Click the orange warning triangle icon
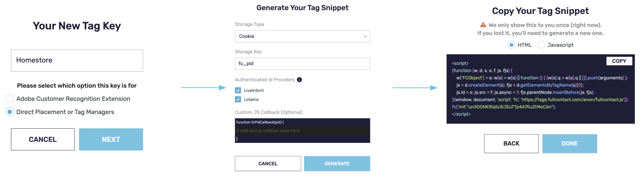 point(483,25)
